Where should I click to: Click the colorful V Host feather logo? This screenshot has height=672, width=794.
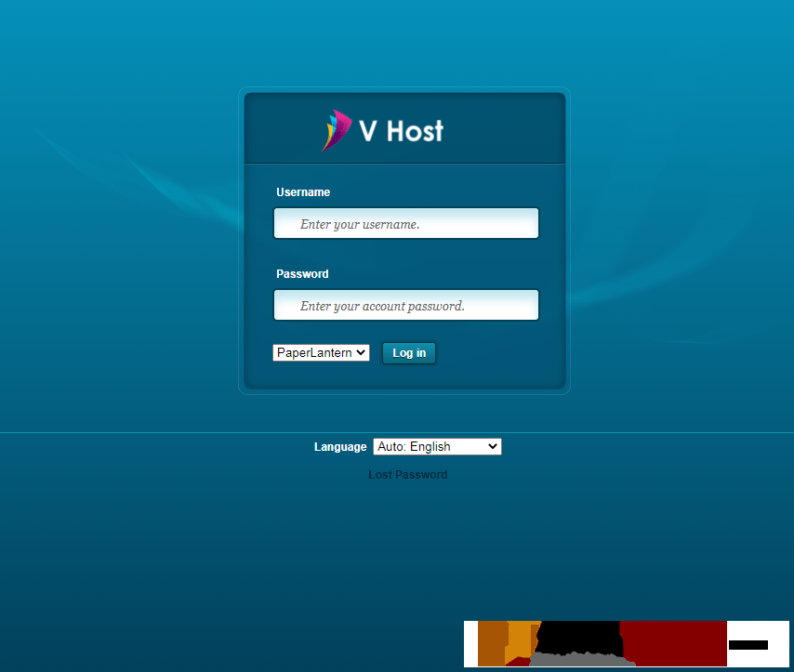(337, 130)
